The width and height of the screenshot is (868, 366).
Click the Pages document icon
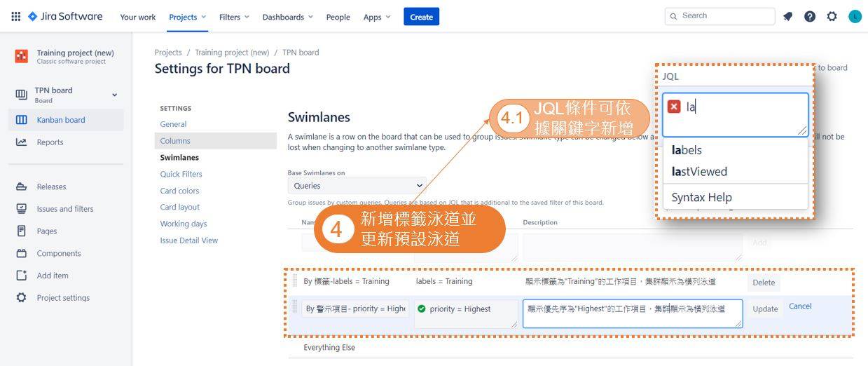(x=22, y=231)
